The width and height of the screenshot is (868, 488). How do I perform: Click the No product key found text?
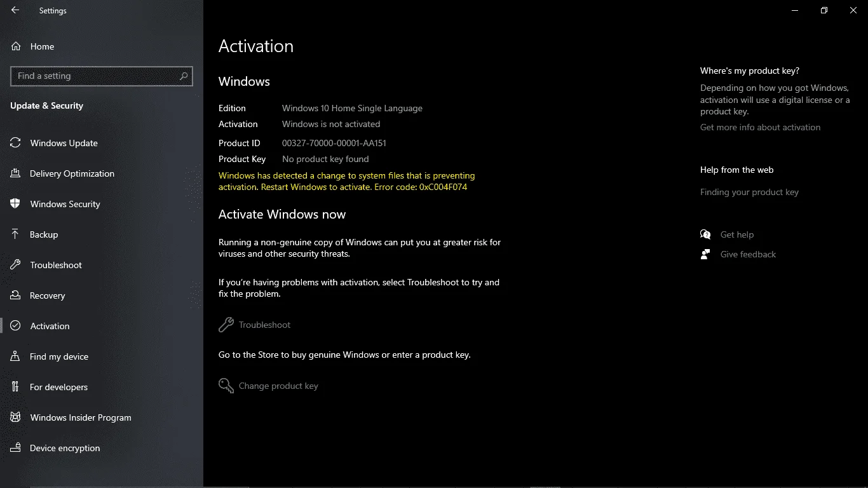(x=325, y=159)
